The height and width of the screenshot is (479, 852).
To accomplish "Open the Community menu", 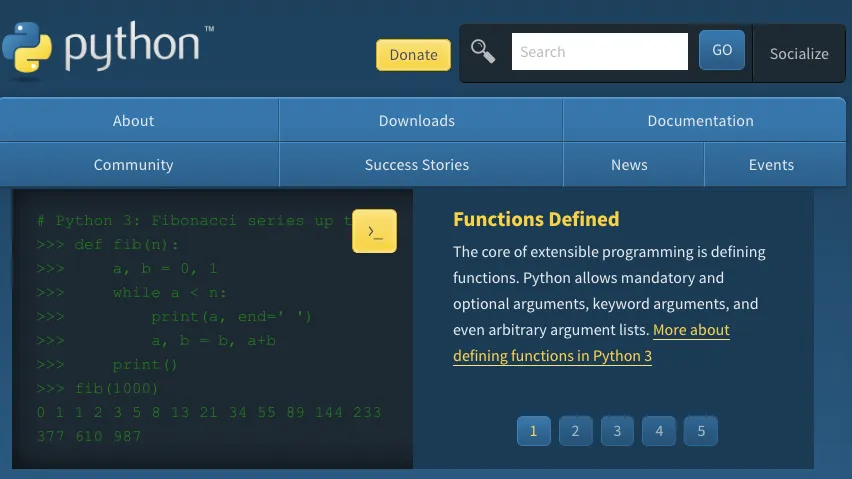I will click(133, 165).
